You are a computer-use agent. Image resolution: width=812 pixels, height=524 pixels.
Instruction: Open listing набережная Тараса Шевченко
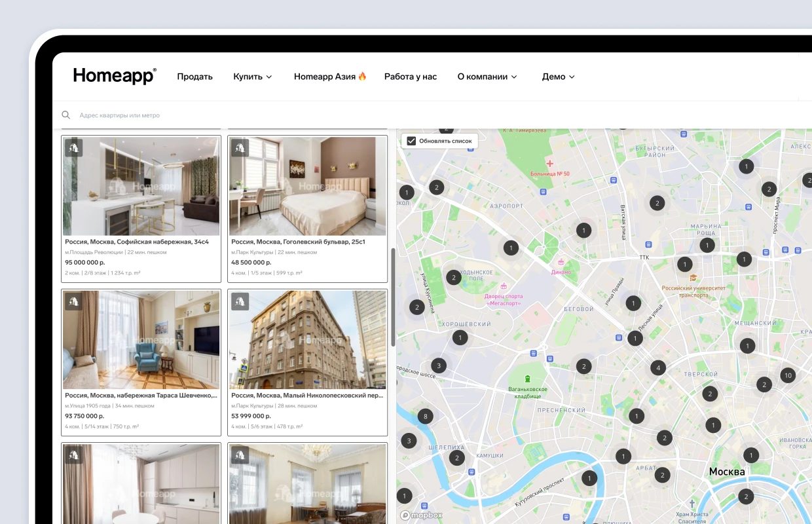pyautogui.click(x=141, y=363)
